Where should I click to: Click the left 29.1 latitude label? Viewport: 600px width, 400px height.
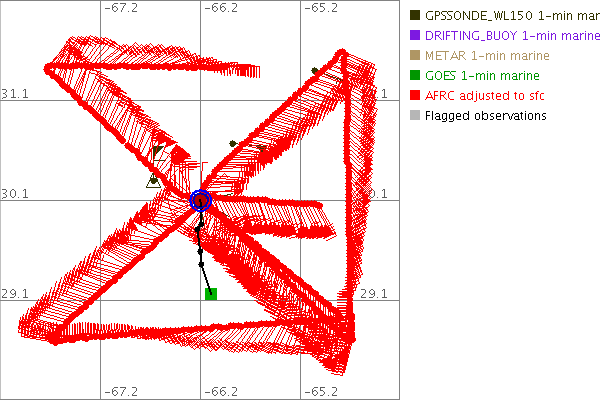pyautogui.click(x=14, y=294)
